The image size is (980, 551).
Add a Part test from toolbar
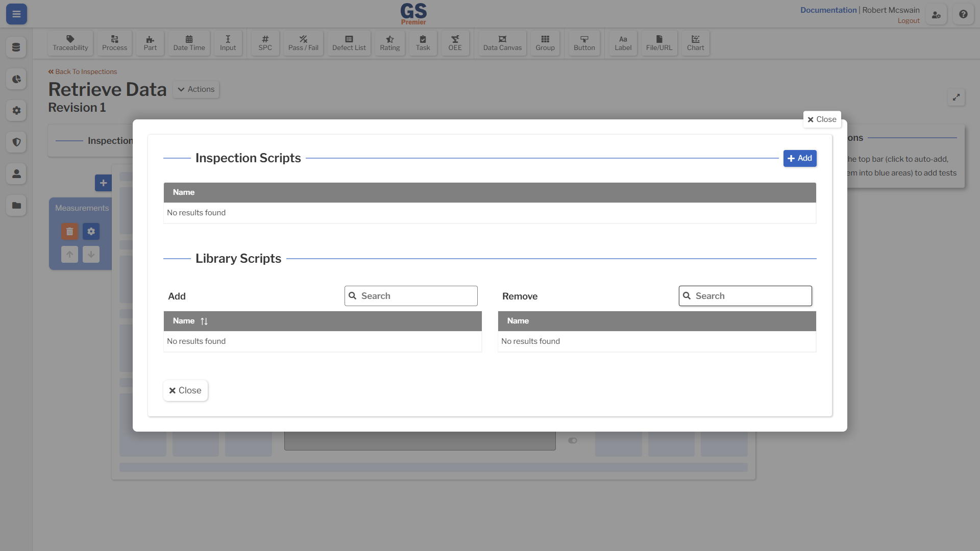pyautogui.click(x=150, y=43)
